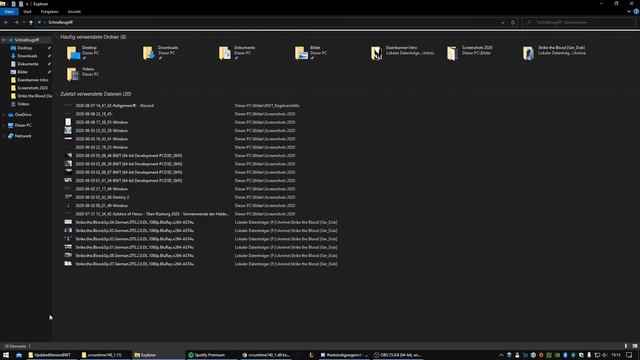Refresh the Schnellzugriff view
The width and height of the screenshot is (640, 360).
coord(513,22)
